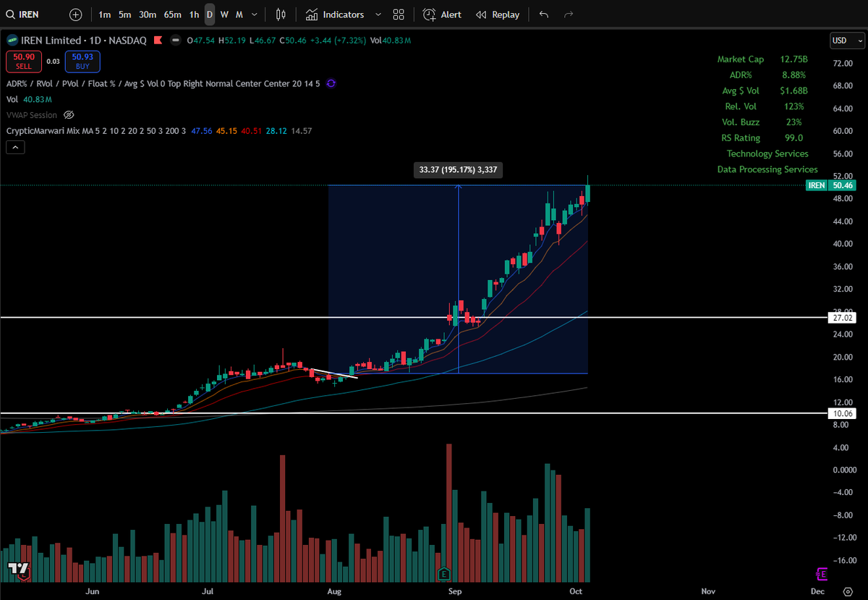Show the hidden VWAP Session indicator
The image size is (868, 600).
[x=69, y=115]
